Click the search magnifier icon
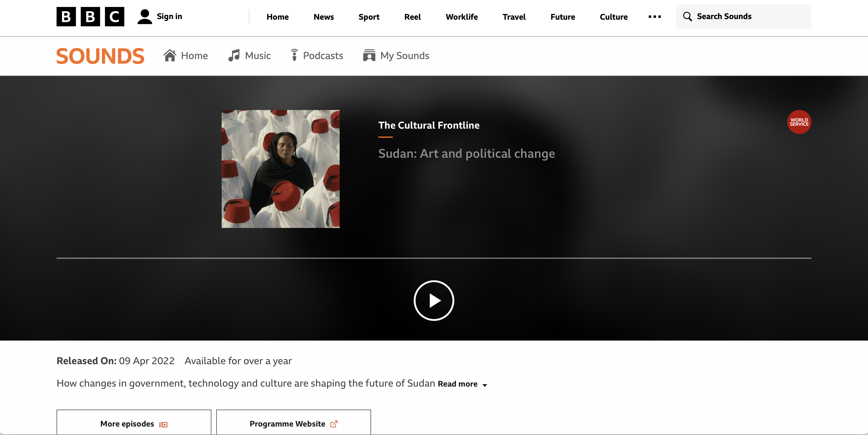868x435 pixels. tap(687, 17)
